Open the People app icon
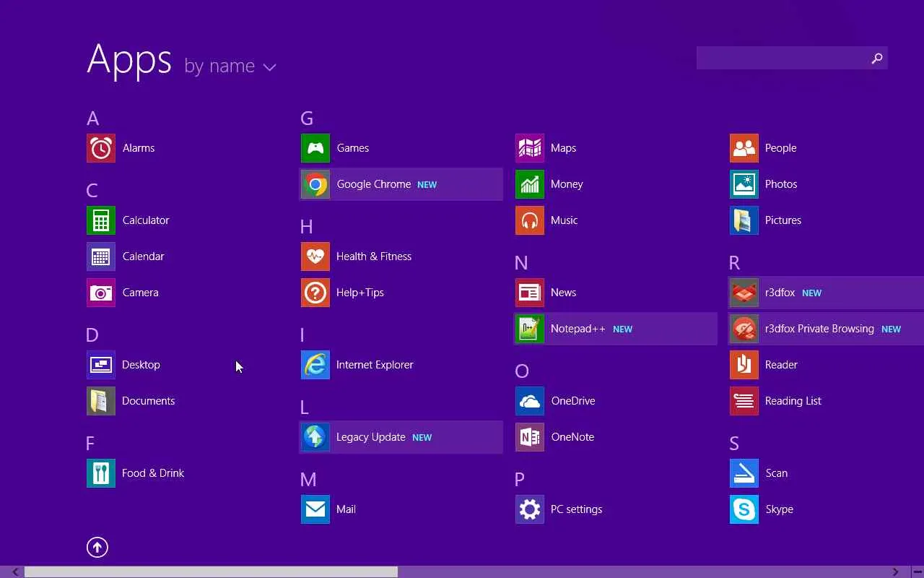924x578 pixels. (x=744, y=148)
